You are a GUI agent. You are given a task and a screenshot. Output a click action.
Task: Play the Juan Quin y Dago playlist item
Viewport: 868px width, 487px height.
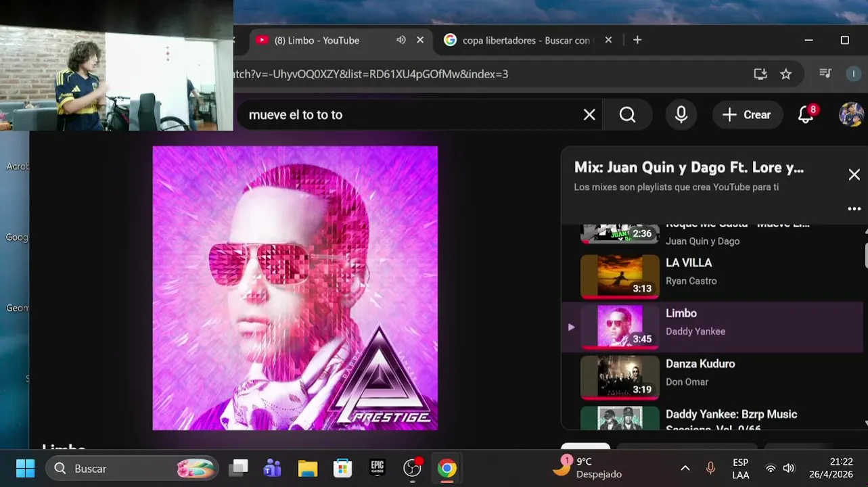click(714, 234)
